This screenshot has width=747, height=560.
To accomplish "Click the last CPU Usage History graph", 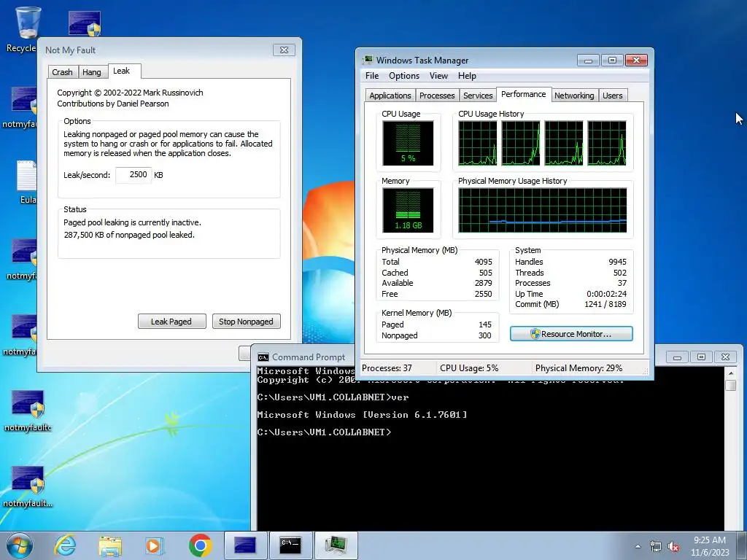I will 606,143.
